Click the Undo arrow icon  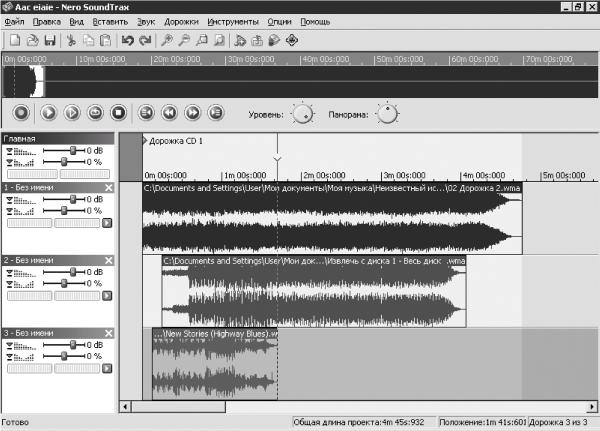[x=127, y=40]
